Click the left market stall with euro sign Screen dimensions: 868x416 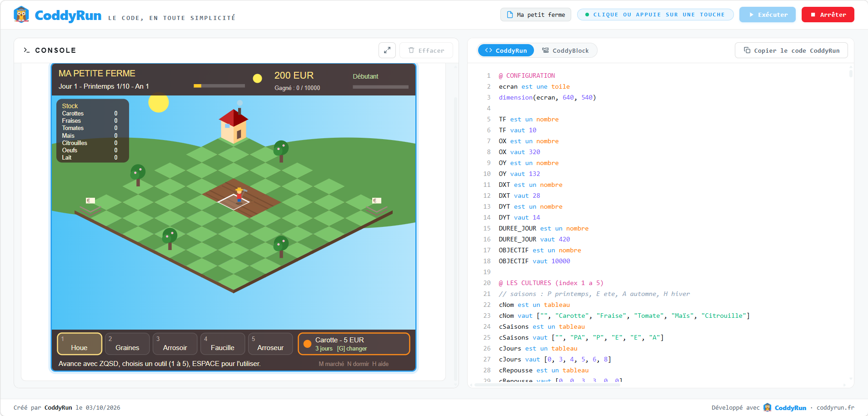click(90, 207)
